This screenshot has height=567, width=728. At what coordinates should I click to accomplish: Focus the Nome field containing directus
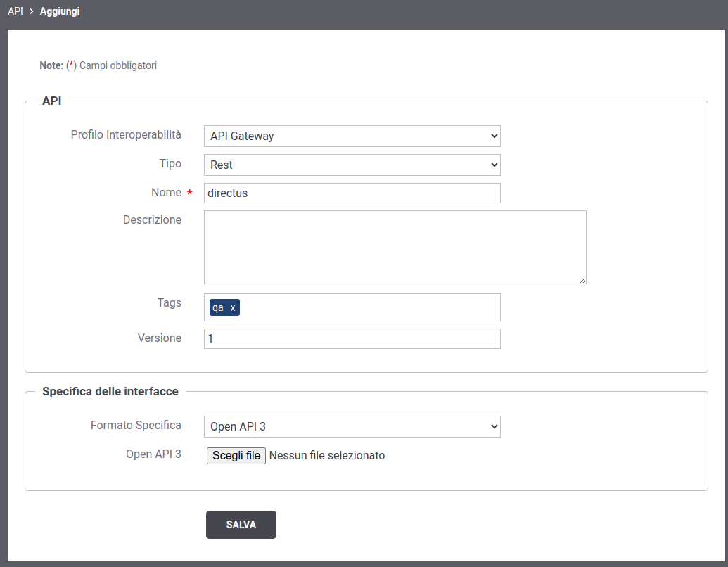(352, 193)
